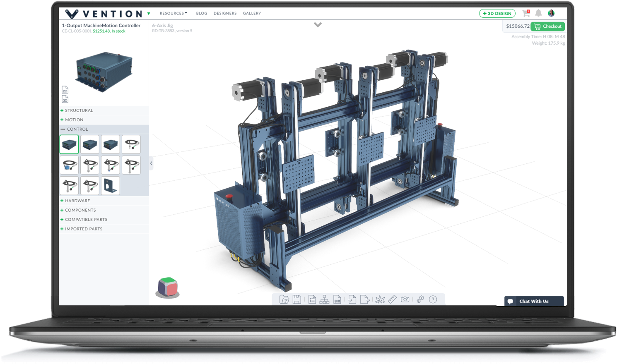This screenshot has width=617, height=364.
Task: Open the BOM (bill of materials) icon
Action: [337, 299]
